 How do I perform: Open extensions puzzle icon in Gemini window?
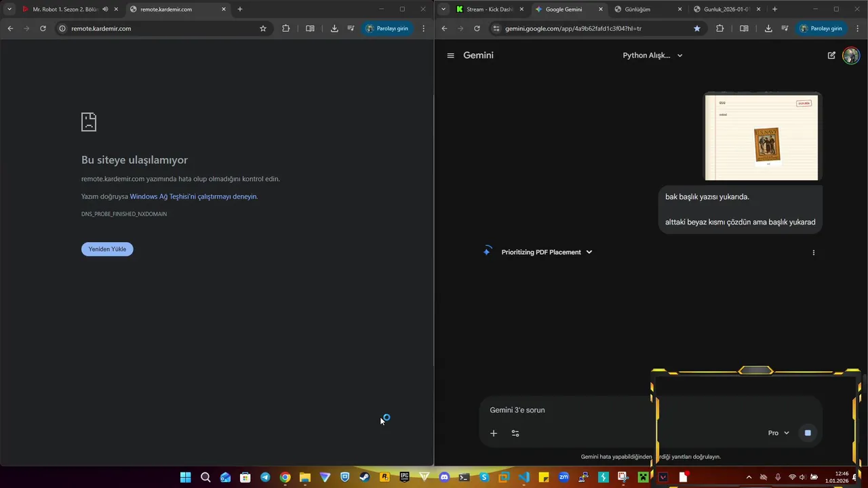[719, 28]
